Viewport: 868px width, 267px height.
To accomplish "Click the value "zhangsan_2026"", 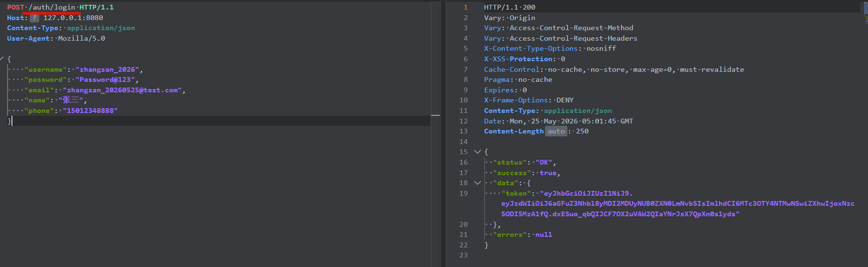I will 107,69.
